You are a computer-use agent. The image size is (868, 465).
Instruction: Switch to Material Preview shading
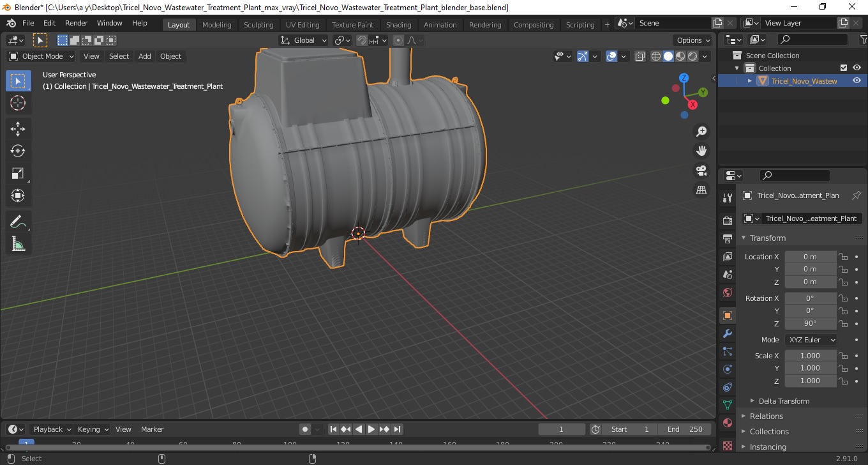click(x=680, y=56)
